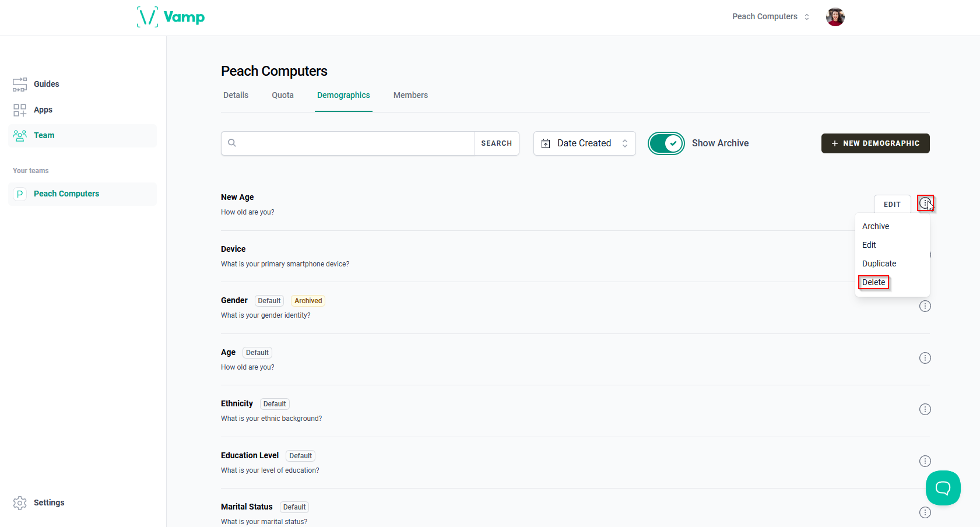
Task: Click 'What is your primary smartphone device?' text
Action: pos(285,264)
